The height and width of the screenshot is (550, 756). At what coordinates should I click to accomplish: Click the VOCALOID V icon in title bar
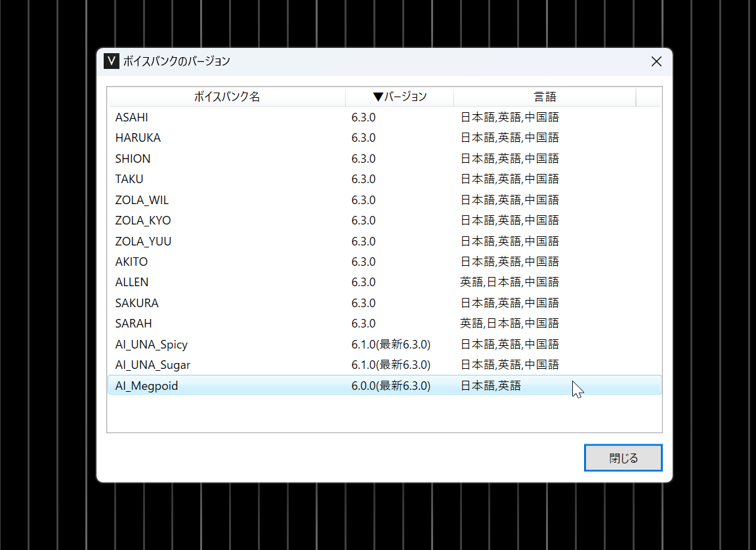[x=112, y=61]
